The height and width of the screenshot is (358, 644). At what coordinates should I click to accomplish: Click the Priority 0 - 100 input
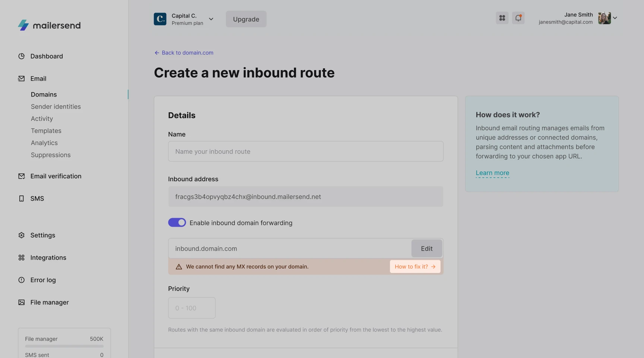click(x=192, y=308)
